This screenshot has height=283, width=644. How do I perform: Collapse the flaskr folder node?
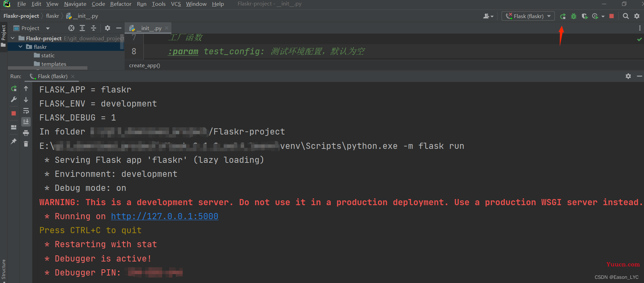pyautogui.click(x=20, y=47)
